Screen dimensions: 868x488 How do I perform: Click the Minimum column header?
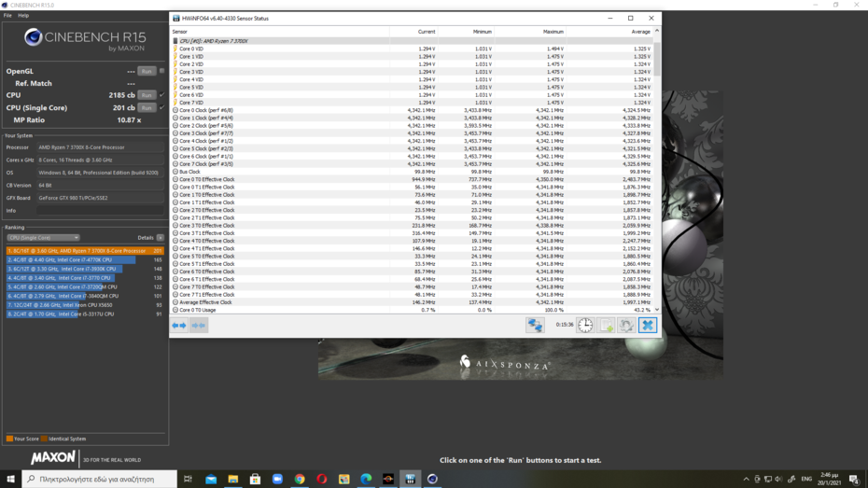point(466,32)
